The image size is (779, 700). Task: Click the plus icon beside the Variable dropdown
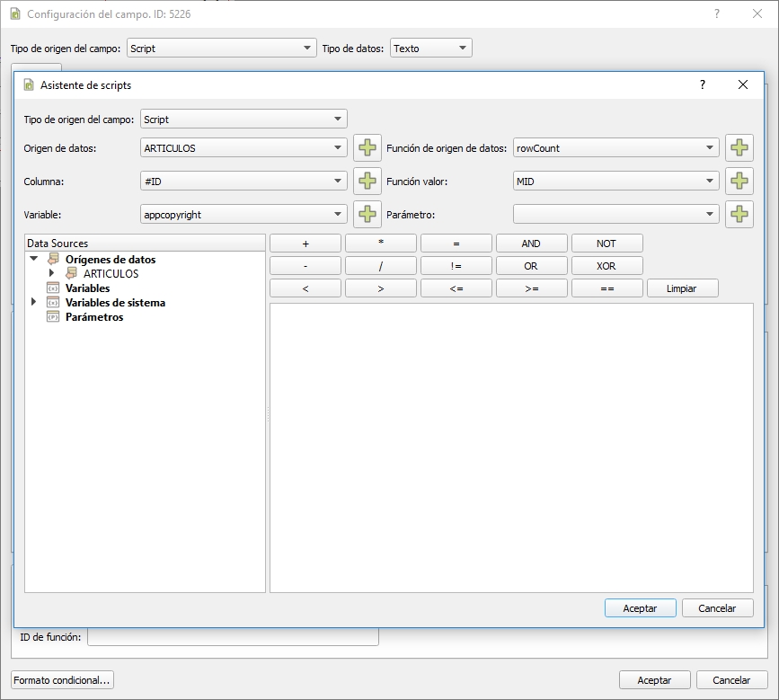pyautogui.click(x=367, y=214)
